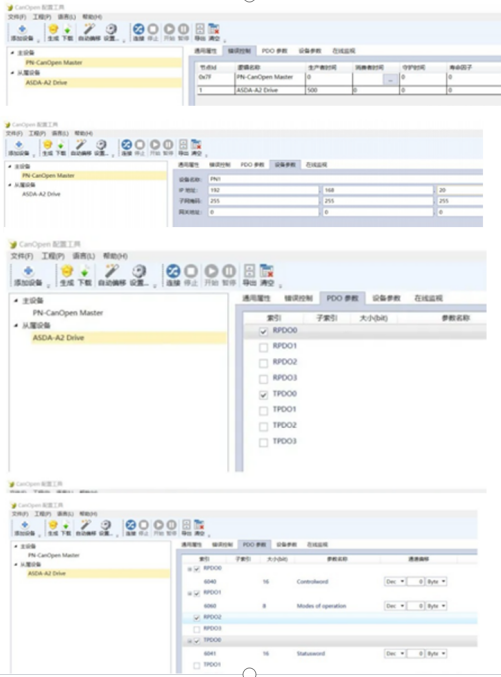The image size is (501, 677).
Task: Click 生成 (generate) icon in the IP address window
Action: click(x=48, y=148)
